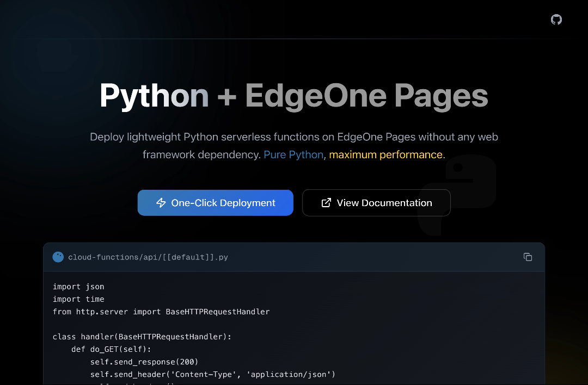Click the external link icon

326,203
